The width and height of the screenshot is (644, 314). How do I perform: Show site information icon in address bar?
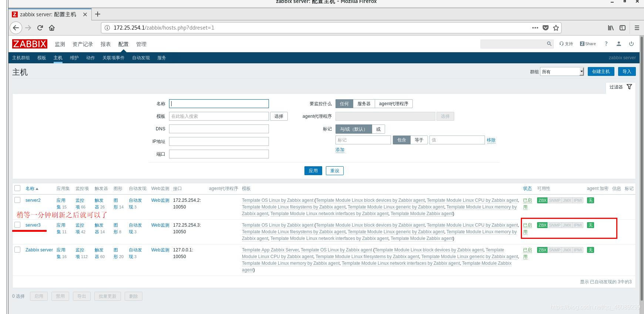click(x=107, y=28)
